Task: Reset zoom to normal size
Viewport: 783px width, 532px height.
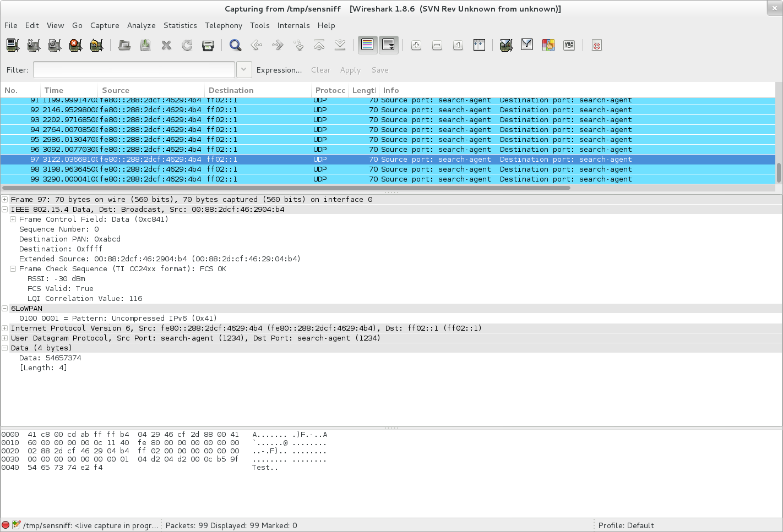Action: [458, 45]
